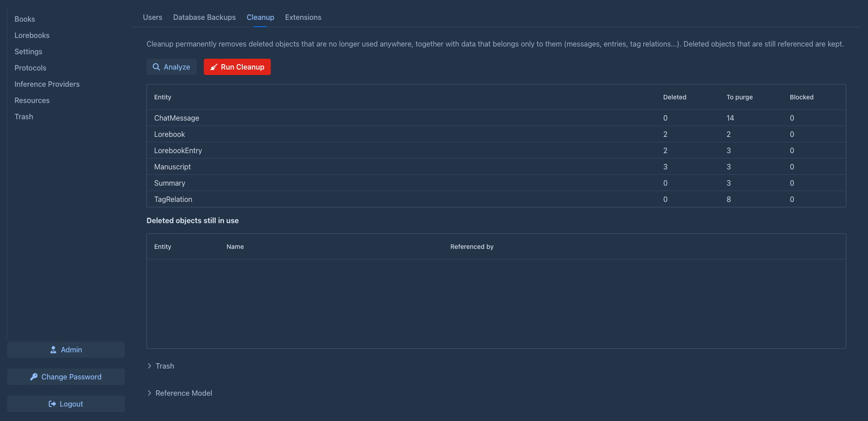The image size is (868, 421).
Task: Click the Logout button label
Action: click(71, 404)
